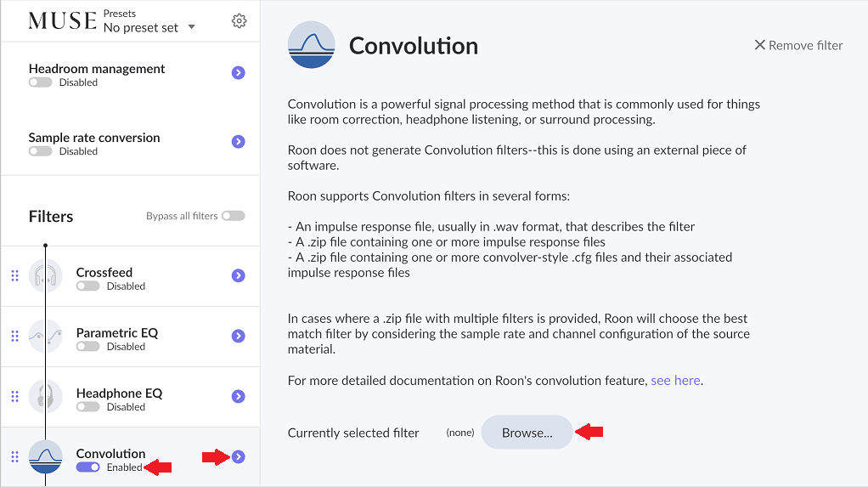
Task: Click the Headphone EQ filter icon
Action: pos(46,397)
